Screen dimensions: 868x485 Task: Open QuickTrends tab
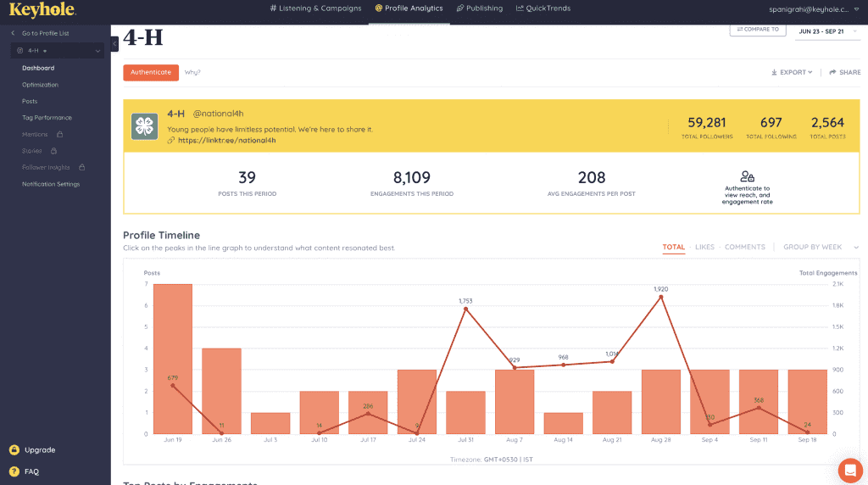[x=543, y=8]
